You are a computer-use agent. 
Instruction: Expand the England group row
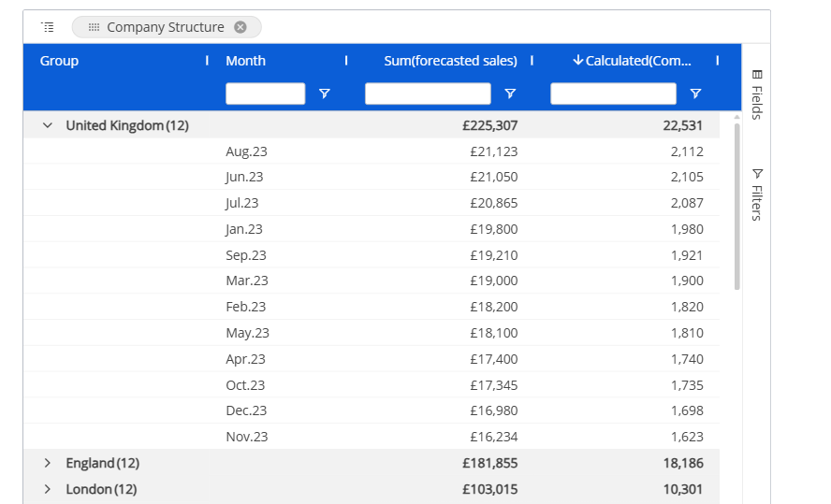(x=47, y=463)
